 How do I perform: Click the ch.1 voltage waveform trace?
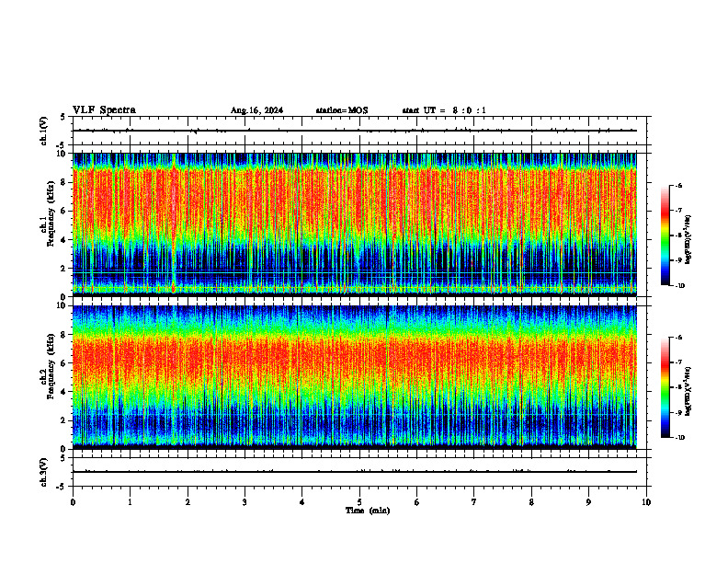tap(355, 131)
